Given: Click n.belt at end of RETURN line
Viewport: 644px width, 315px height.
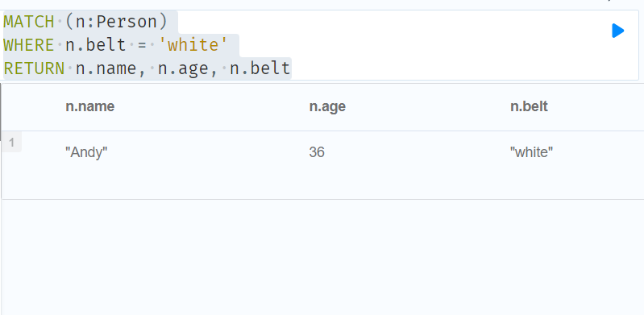Looking at the screenshot, I should coord(260,68).
